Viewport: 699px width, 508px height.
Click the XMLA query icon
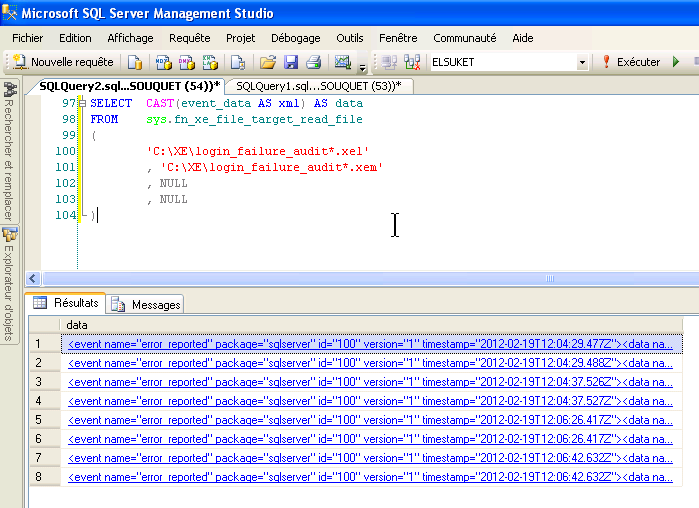(211, 62)
